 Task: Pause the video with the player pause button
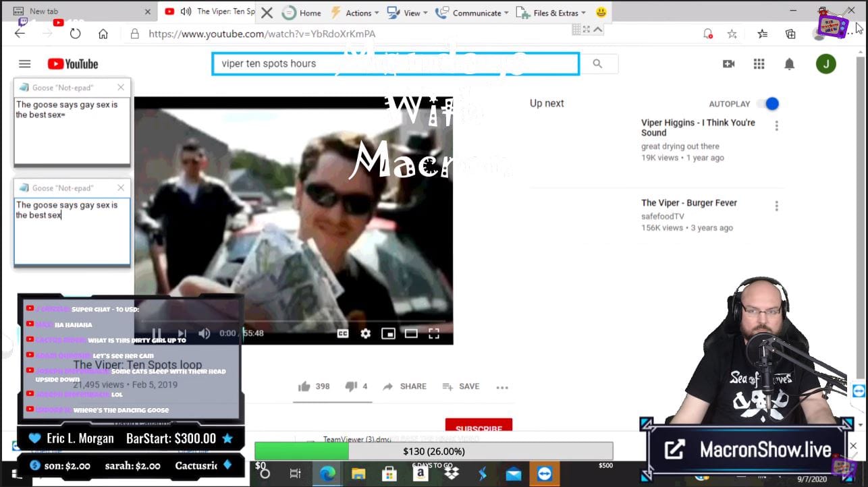157,333
